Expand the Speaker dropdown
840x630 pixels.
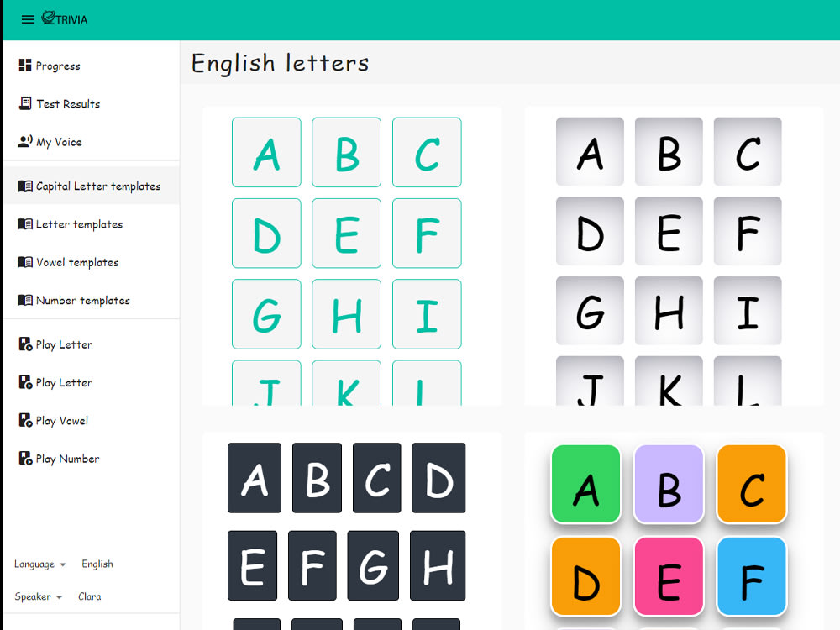tap(39, 596)
